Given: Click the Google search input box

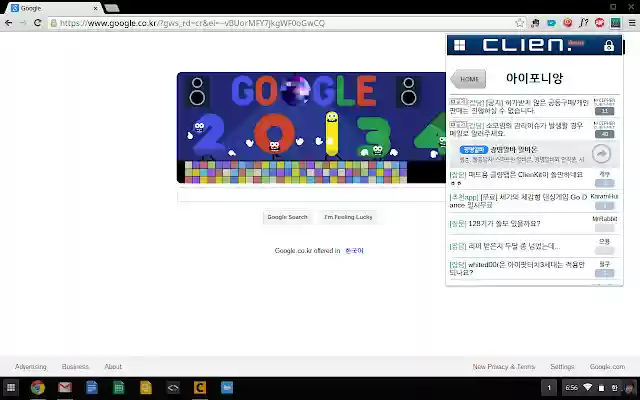Looking at the screenshot, I should (x=311, y=196).
